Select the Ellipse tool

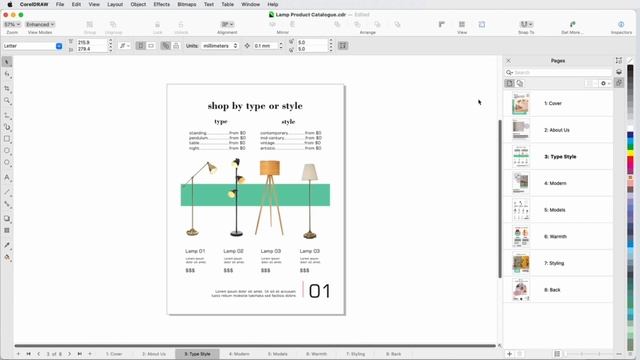pos(7,151)
